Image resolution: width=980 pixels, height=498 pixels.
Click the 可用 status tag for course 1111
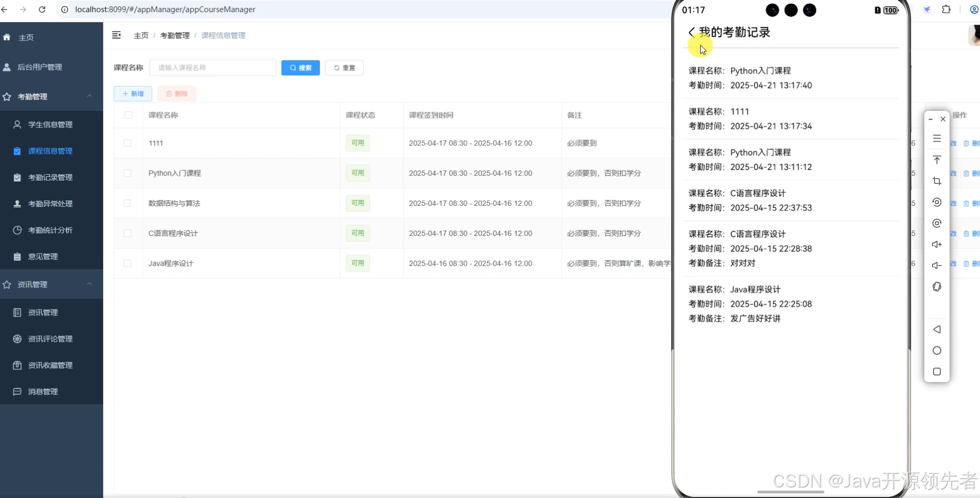(x=358, y=143)
